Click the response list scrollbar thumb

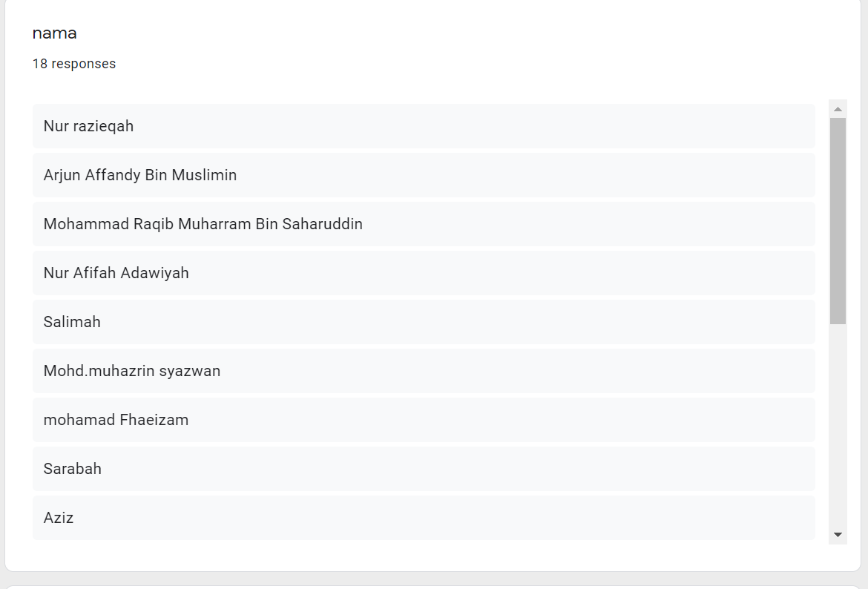838,220
